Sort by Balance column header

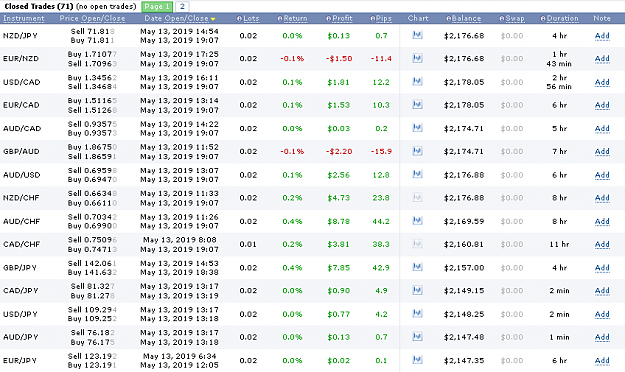[x=466, y=18]
